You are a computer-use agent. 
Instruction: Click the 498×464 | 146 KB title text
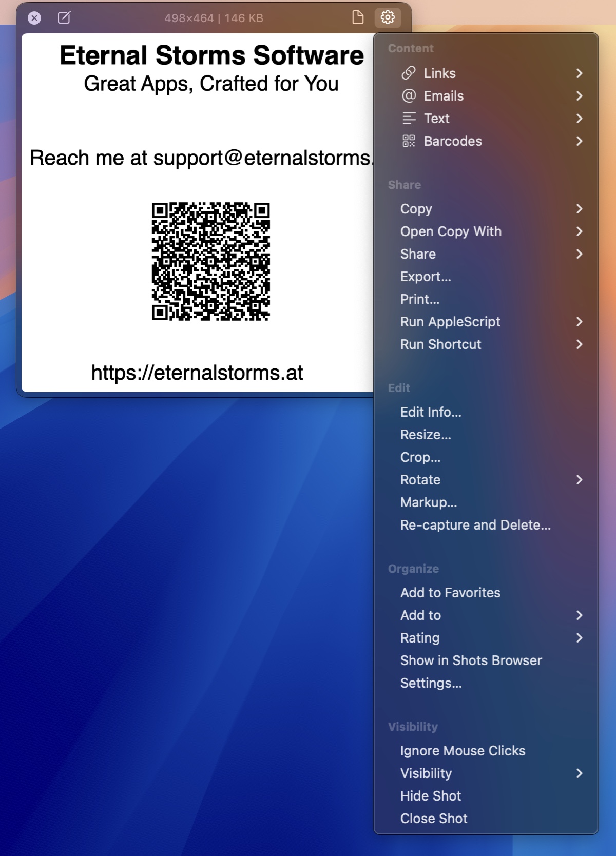[x=214, y=18]
